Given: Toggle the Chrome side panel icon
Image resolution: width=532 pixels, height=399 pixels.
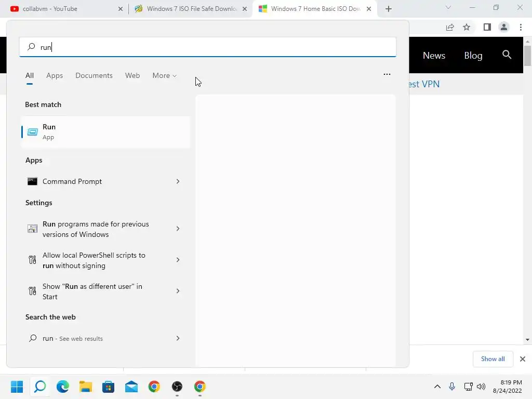Looking at the screenshot, I should pyautogui.click(x=487, y=27).
